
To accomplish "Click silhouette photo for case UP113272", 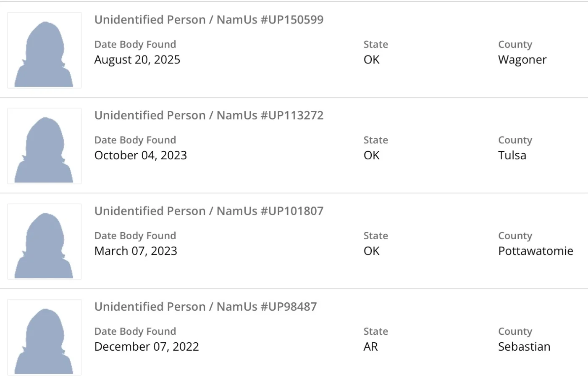I will [x=44, y=146].
